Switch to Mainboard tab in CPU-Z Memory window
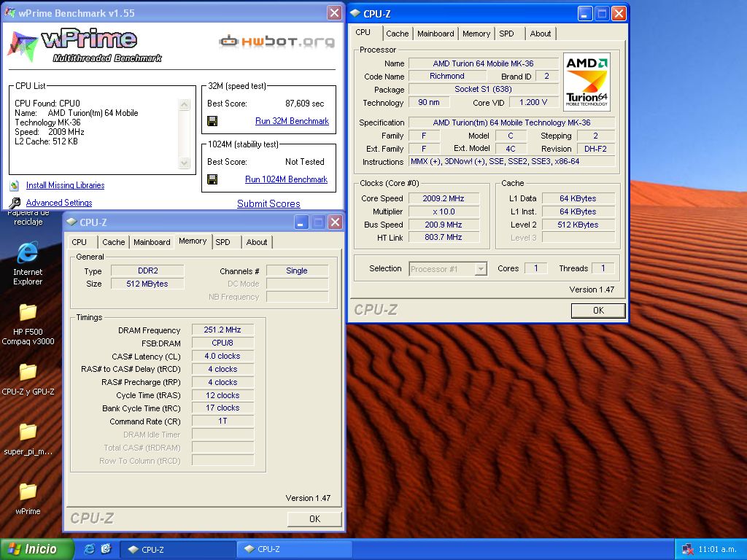Screen dimensions: 747x560 pyautogui.click(x=152, y=242)
